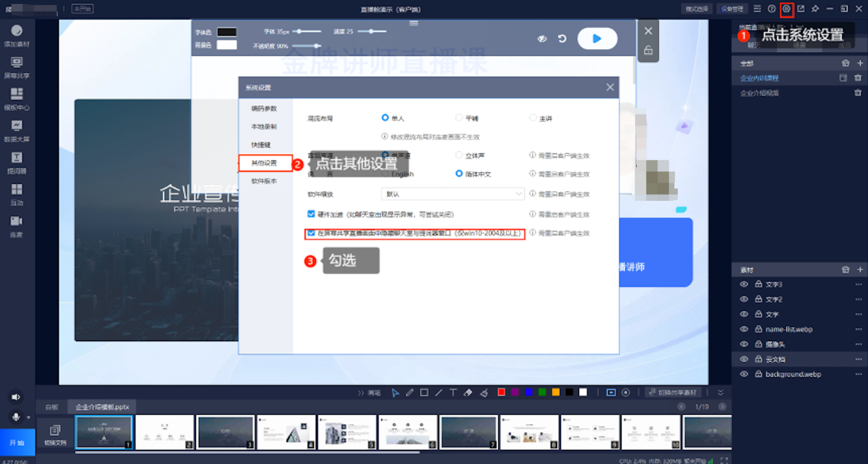Image resolution: width=868 pixels, height=464 pixels.
Task: Click the teleprompter hide-eye icon
Action: 542,38
